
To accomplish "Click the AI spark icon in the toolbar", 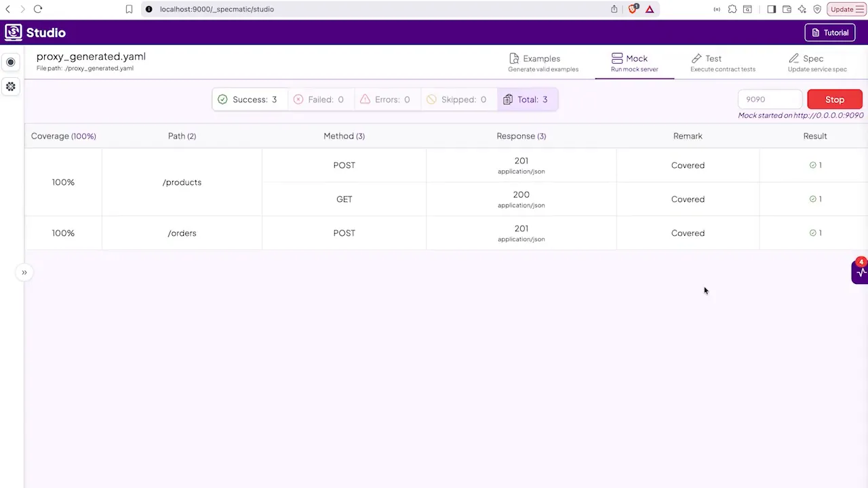I will pyautogui.click(x=802, y=9).
